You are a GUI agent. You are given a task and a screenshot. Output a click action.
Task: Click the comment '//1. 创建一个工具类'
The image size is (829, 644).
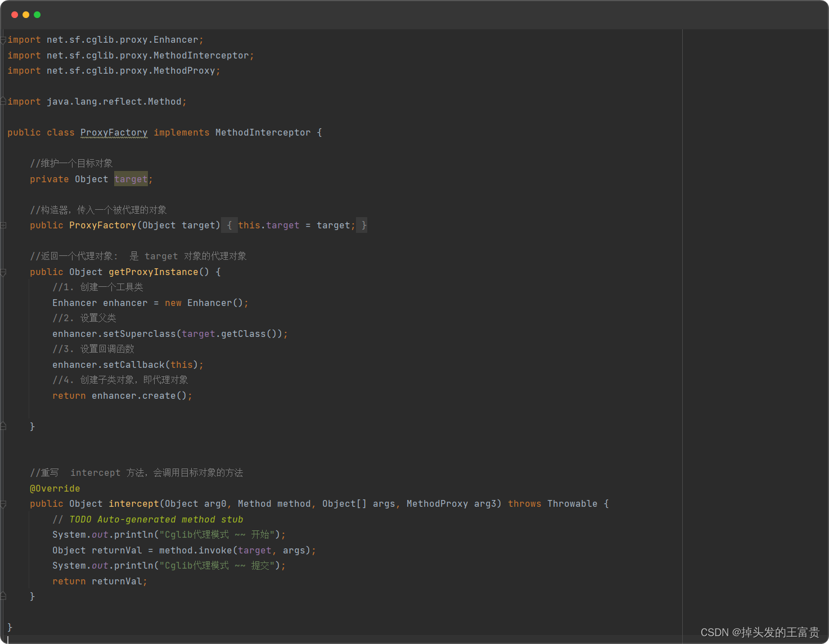[x=98, y=287]
